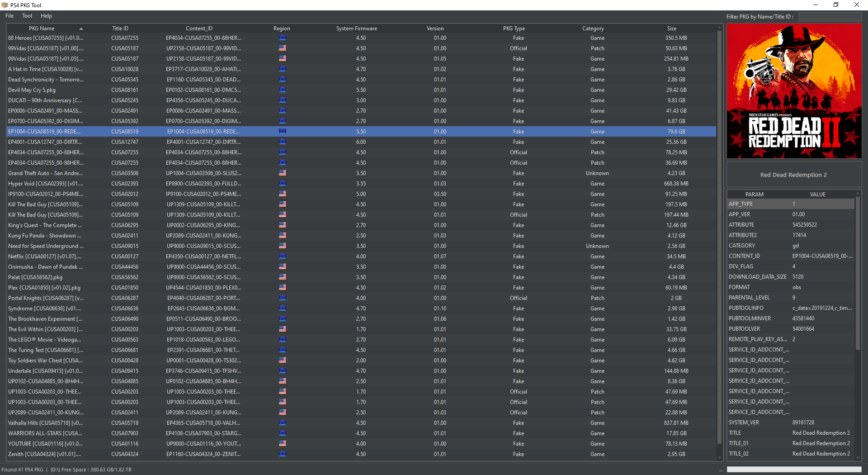Select the TITLE_02 parameter row
868x475 pixels.
791,454
